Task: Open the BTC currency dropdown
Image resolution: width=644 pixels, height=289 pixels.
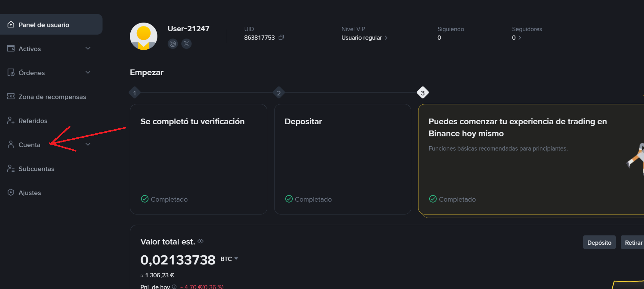Action: click(x=229, y=259)
